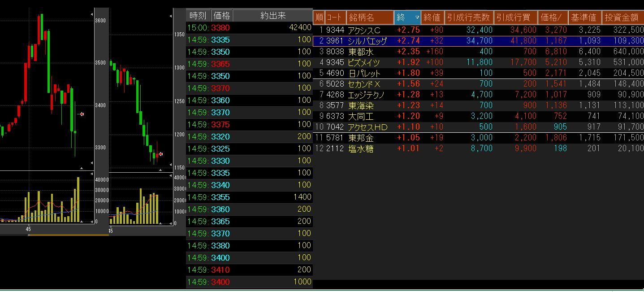
Task: Click the 約出来 header in tick list
Action: tap(272, 16)
